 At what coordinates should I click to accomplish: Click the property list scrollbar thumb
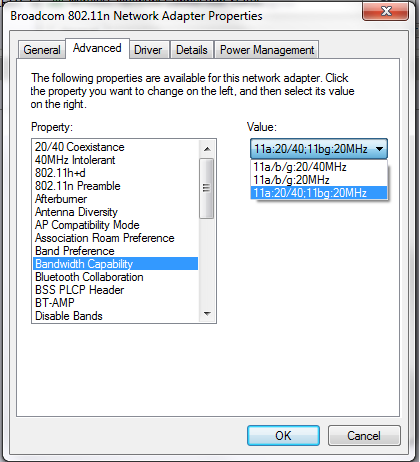pyautogui.click(x=207, y=188)
